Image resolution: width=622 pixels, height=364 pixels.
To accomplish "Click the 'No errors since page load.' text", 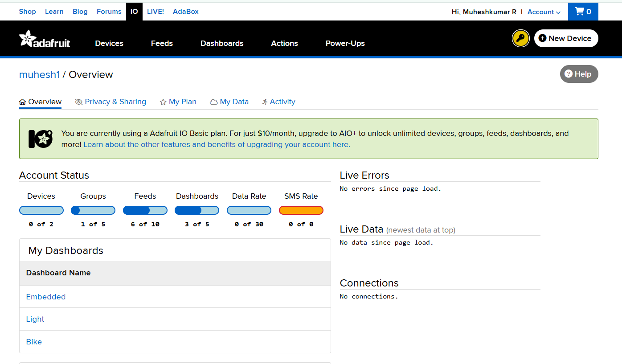I will click(x=390, y=188).
